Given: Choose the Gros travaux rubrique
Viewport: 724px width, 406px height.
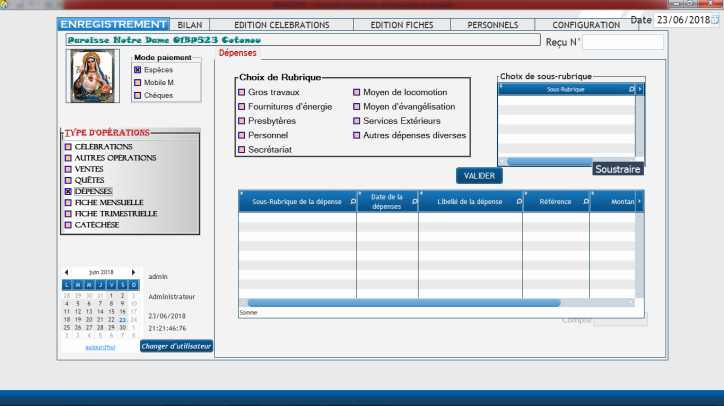Looking at the screenshot, I should [242, 92].
